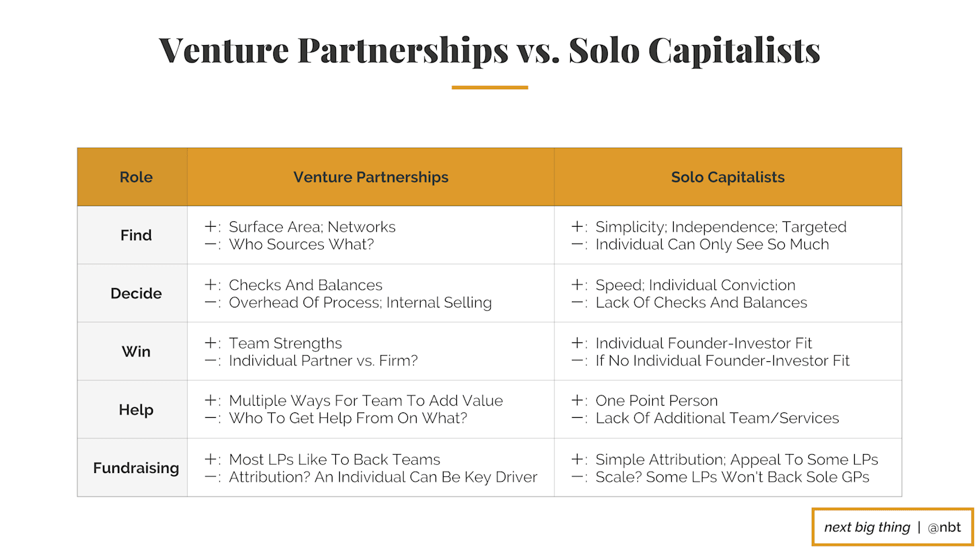Image resolution: width=980 pixels, height=551 pixels.
Task: Click the plus sign beside Most LPs Like To Back Teams
Action: coord(211,460)
